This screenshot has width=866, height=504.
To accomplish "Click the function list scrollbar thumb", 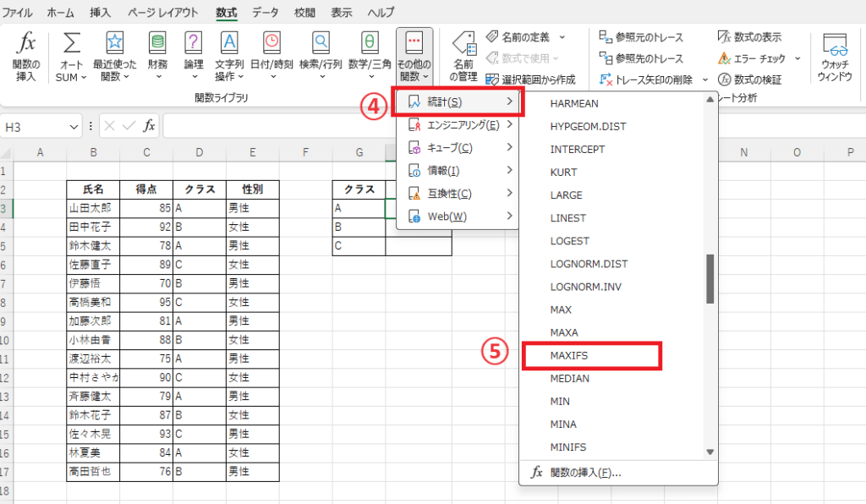I will point(710,279).
